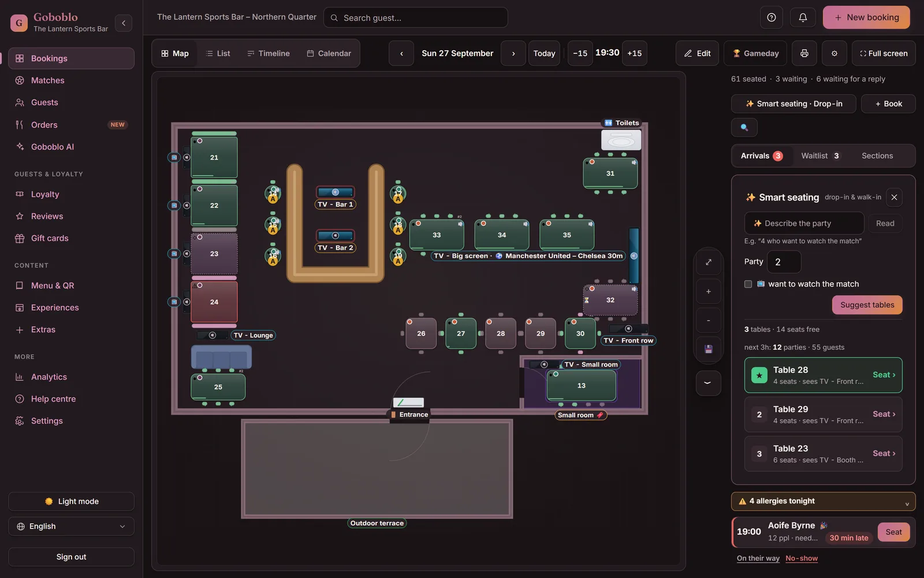Open Goboblo AI from sidebar
Screen dimensions: 924x578
click(71, 147)
